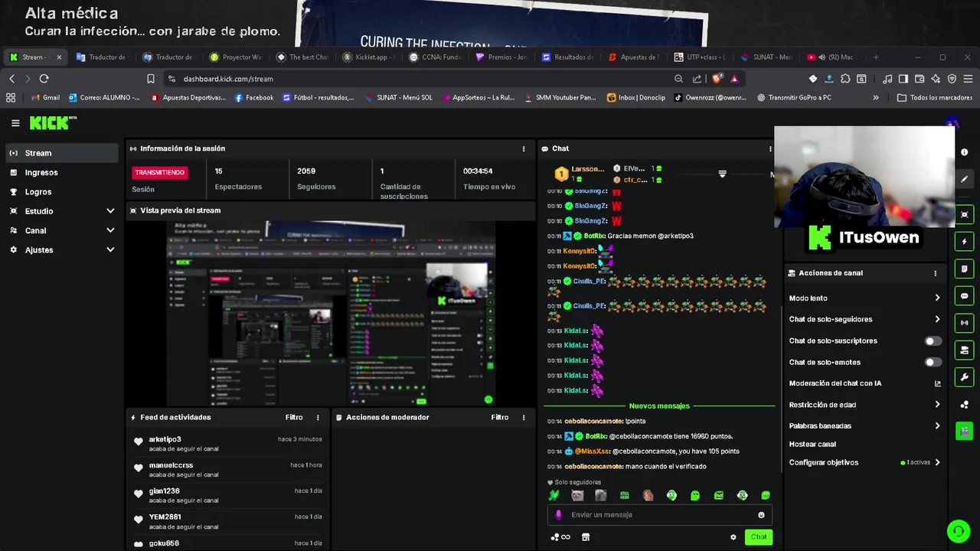Click wrench tool icon in right rail
Screen dimensions: 980x551
coord(965,377)
